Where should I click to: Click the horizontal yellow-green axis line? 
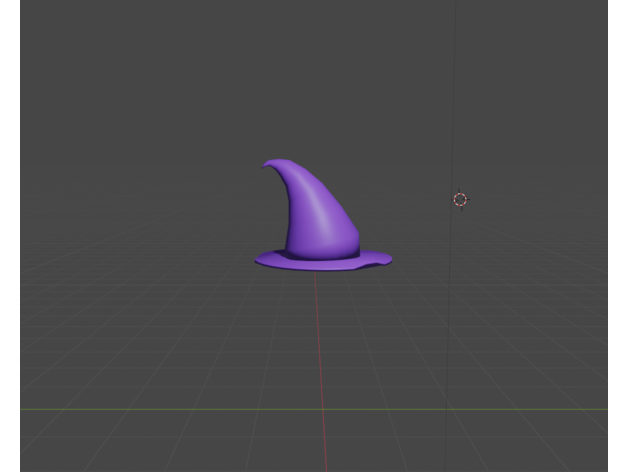[x=150, y=409]
